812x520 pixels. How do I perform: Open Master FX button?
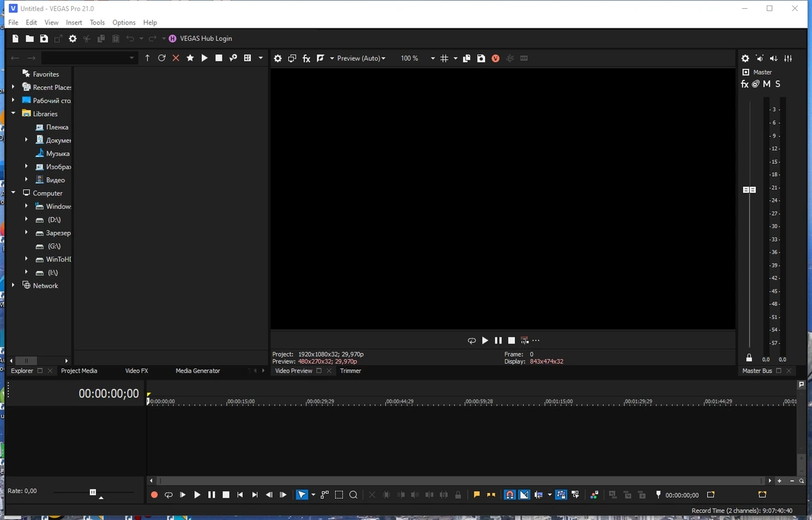click(x=745, y=85)
